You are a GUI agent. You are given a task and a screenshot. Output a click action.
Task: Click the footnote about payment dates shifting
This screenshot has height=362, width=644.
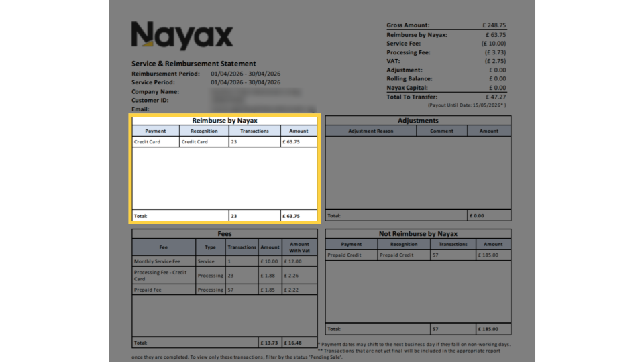click(414, 345)
